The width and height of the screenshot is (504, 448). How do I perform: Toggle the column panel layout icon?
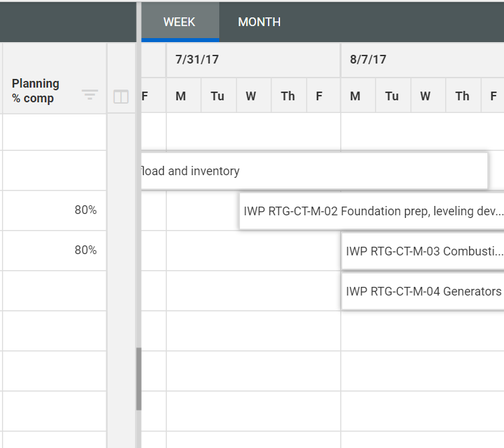(x=121, y=97)
